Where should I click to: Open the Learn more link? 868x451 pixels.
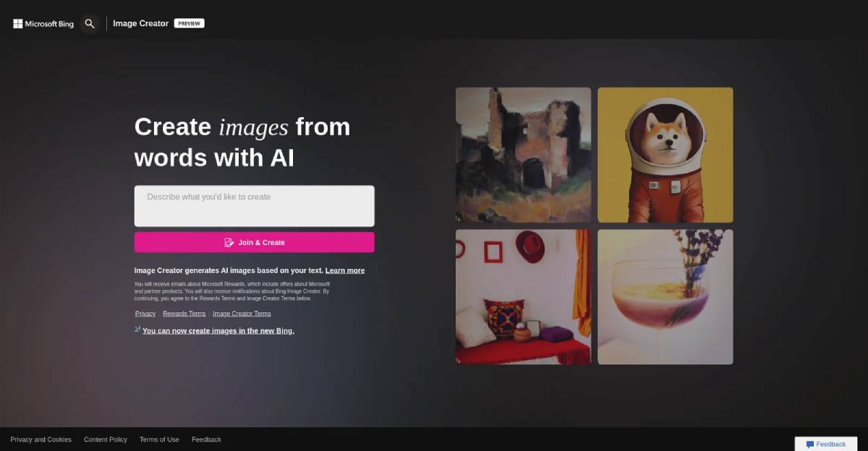pos(344,270)
